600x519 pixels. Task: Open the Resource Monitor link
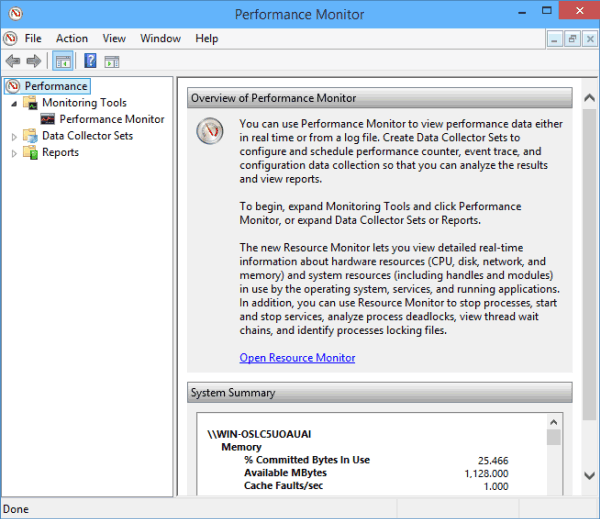click(x=297, y=357)
